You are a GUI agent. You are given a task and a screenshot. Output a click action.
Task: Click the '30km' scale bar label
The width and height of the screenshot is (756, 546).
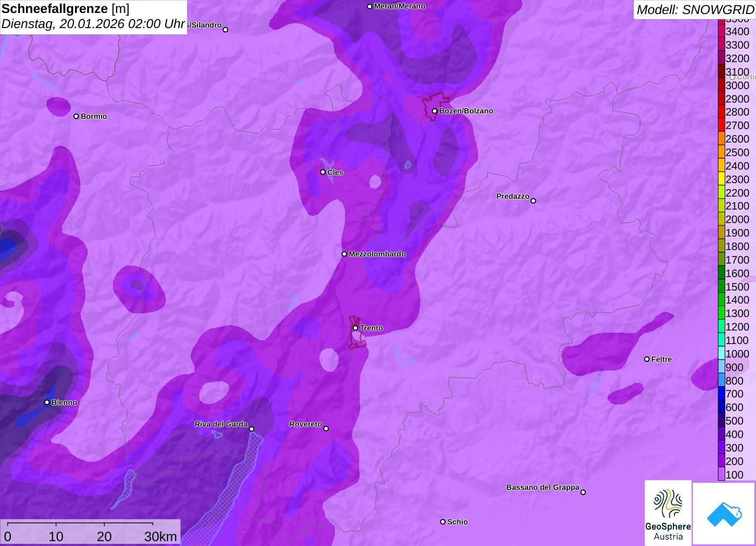pyautogui.click(x=160, y=536)
